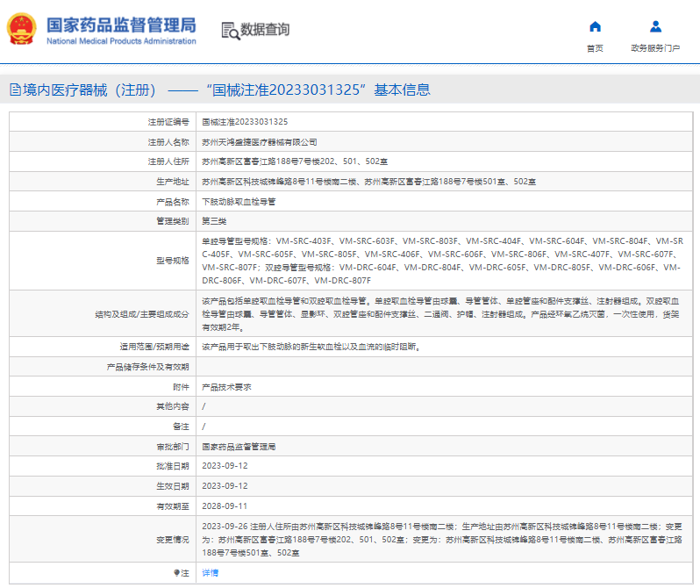Click the 生产地址 label

point(172,182)
